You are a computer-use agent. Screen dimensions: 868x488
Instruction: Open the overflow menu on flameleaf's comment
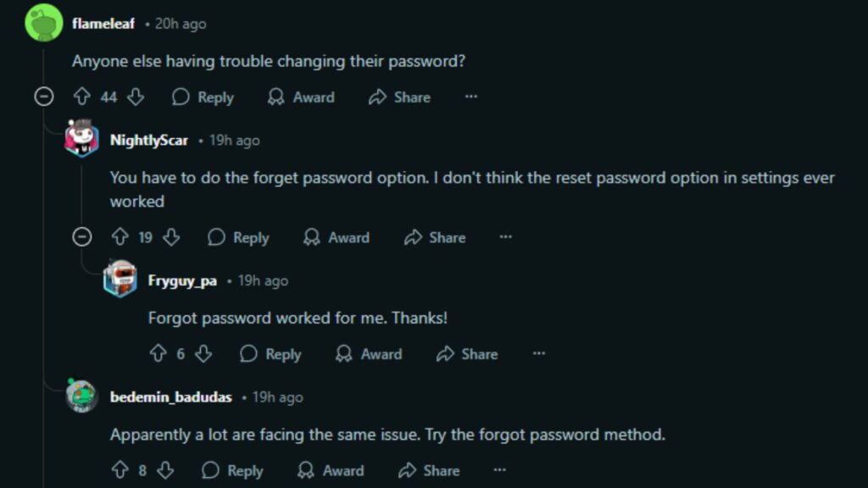tap(470, 97)
